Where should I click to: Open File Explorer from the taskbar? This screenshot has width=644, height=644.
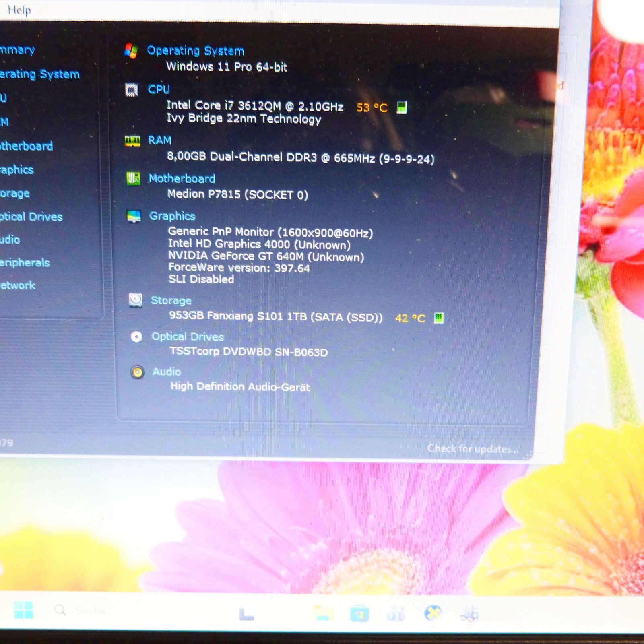tap(323, 613)
